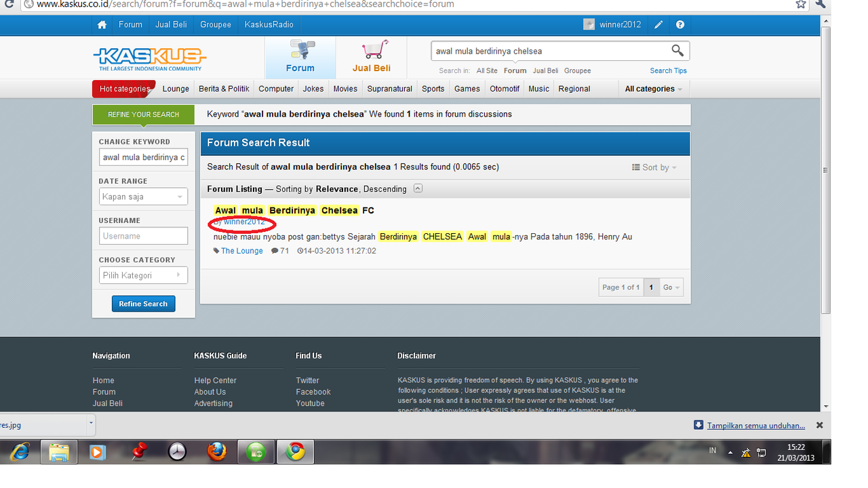The height and width of the screenshot is (488, 868).
Task: Open the Sort by dropdown
Action: tap(654, 167)
